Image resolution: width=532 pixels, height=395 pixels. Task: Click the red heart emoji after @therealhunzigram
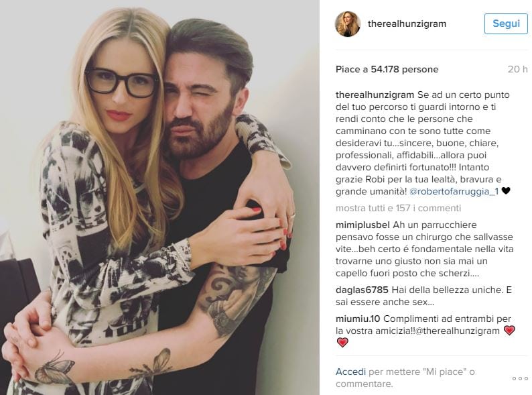point(509,330)
